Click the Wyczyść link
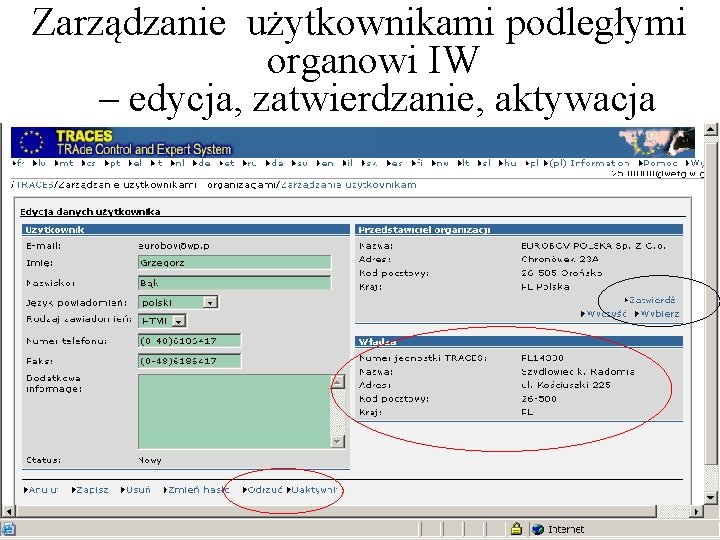Screen dimensions: 720x540 coord(604,314)
